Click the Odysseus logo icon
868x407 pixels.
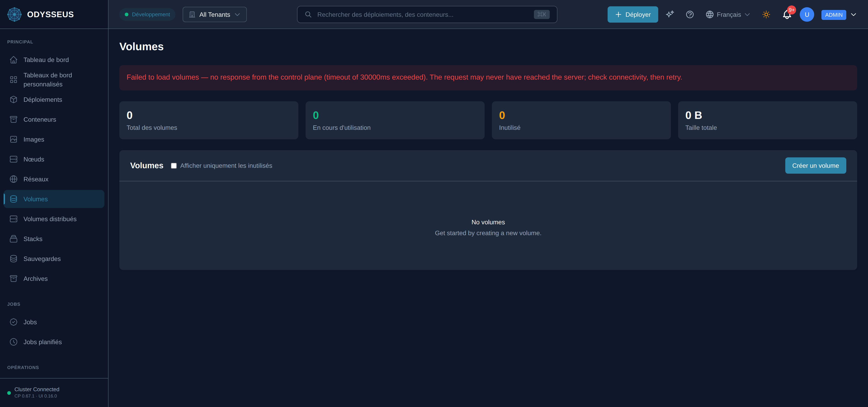click(x=14, y=14)
